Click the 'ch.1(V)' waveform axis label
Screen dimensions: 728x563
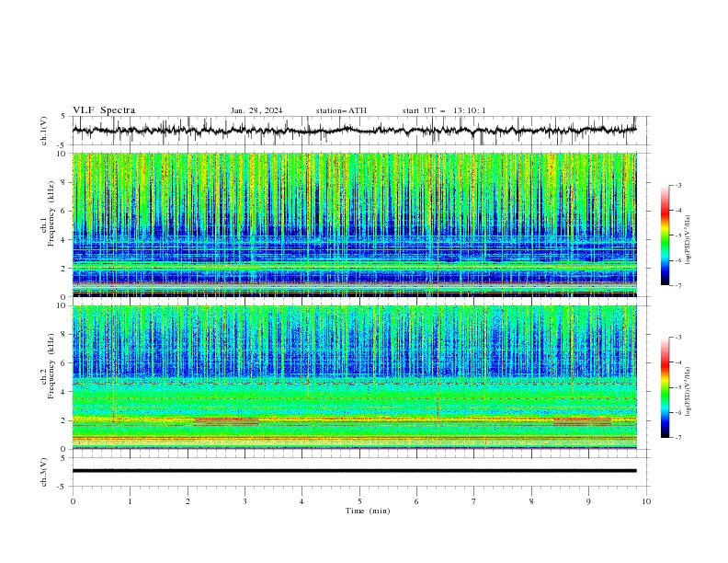pos(44,131)
